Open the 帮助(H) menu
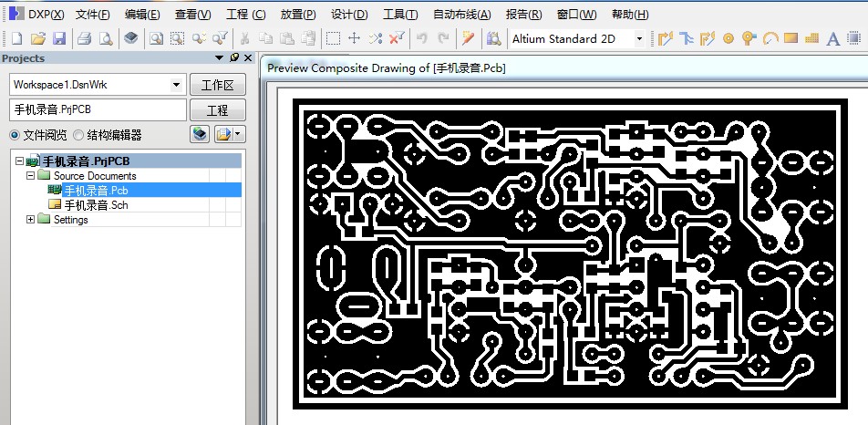 (x=630, y=15)
